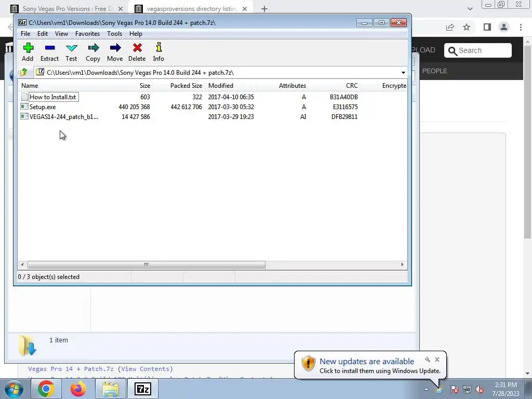The image size is (532, 399).
Task: Open a new Chrome tab
Action: (x=264, y=9)
